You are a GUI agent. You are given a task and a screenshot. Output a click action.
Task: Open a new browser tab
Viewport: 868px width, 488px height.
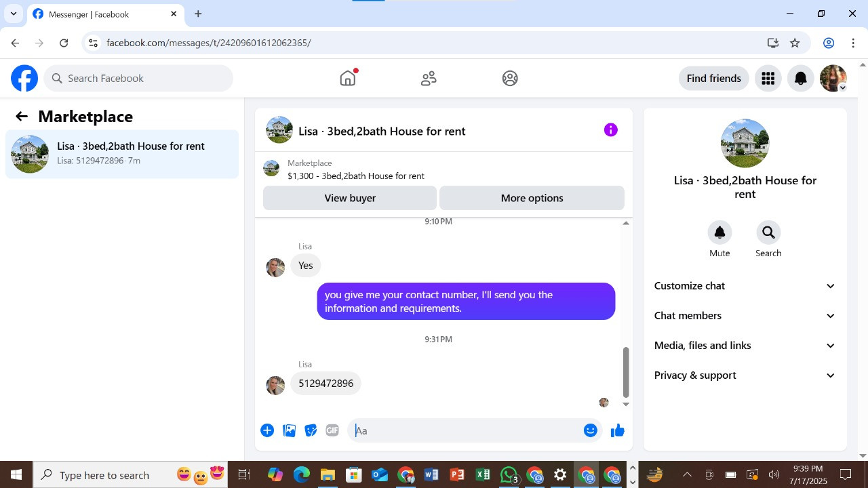click(198, 14)
